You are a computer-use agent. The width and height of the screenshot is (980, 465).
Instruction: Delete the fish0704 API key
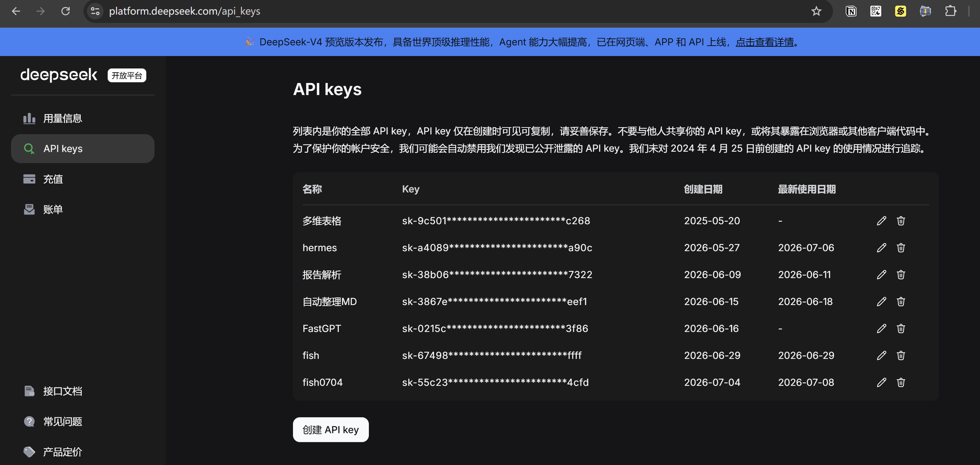pyautogui.click(x=901, y=382)
